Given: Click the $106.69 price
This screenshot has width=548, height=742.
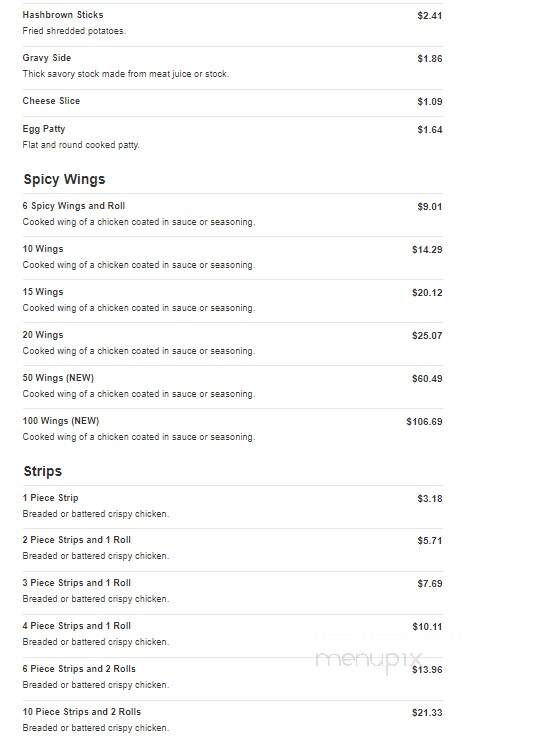Looking at the screenshot, I should [x=424, y=422].
